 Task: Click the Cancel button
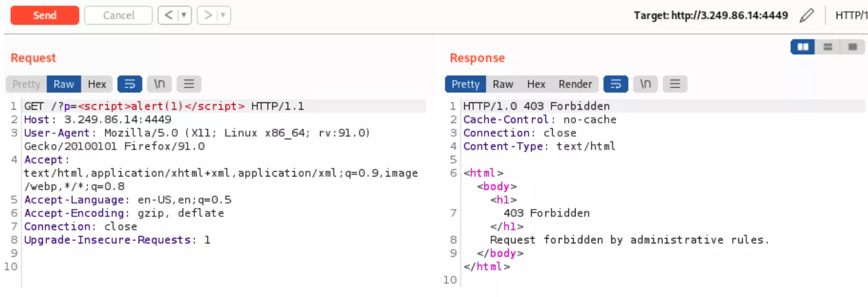119,16
